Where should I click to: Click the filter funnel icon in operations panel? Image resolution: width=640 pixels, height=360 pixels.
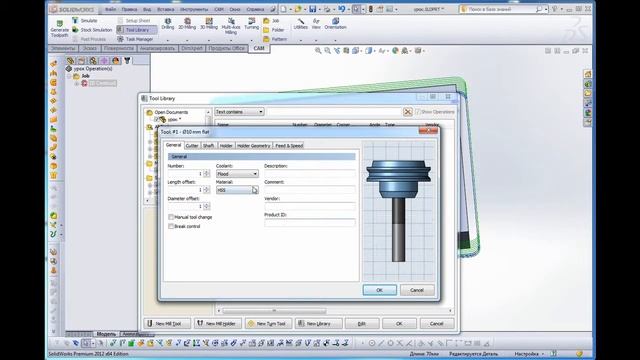(x=127, y=60)
